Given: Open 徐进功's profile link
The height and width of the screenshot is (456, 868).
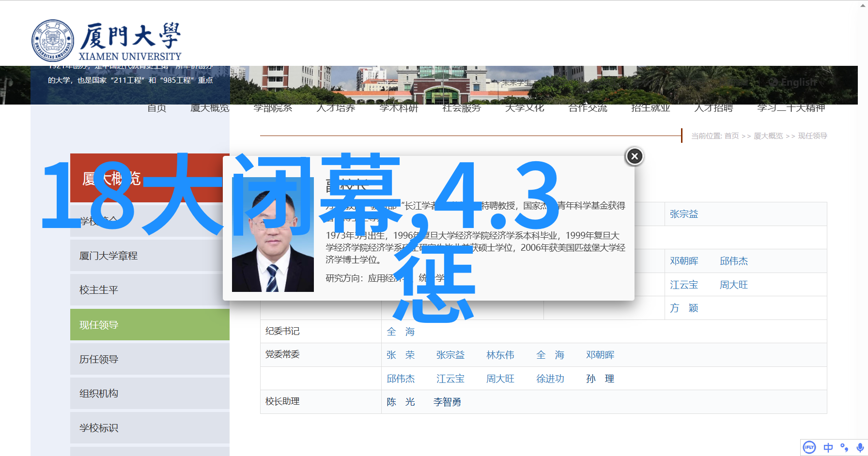Looking at the screenshot, I should coord(550,379).
